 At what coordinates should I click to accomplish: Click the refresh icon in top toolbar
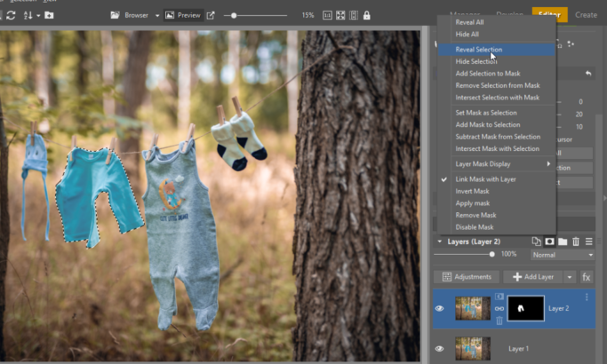point(11,15)
